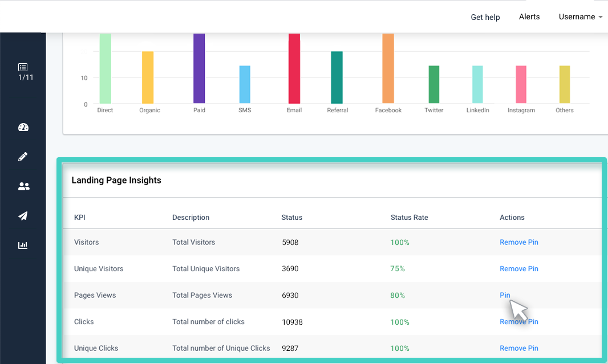Select the Pages Views KPI cell

click(95, 295)
